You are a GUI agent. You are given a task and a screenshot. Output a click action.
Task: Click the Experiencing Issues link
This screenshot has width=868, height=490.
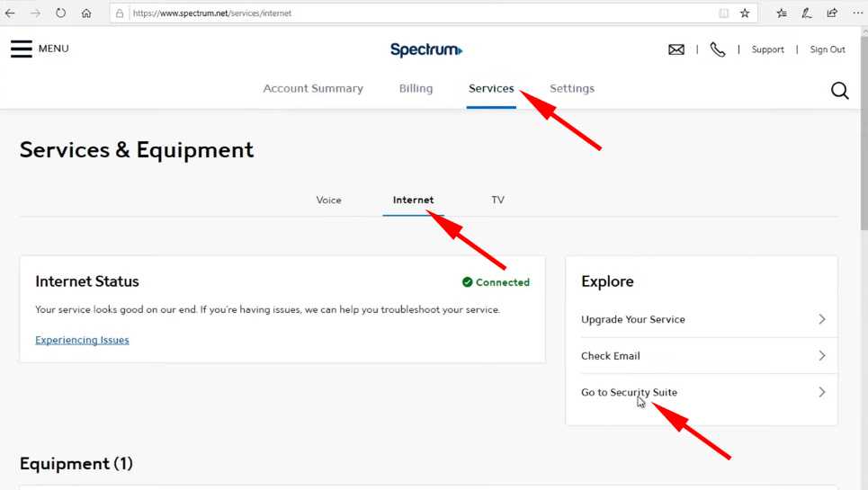tap(82, 340)
